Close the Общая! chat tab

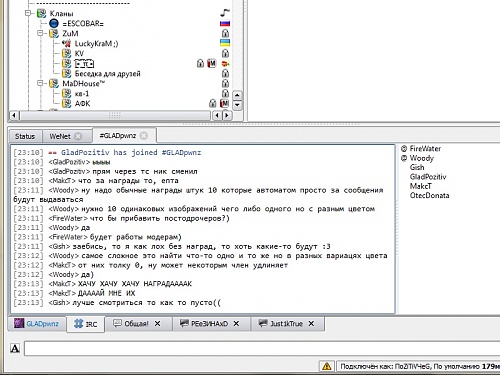tap(157, 323)
